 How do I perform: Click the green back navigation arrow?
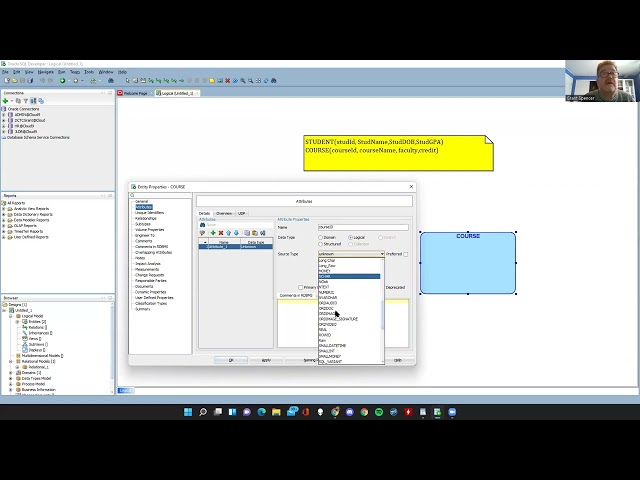(x=62, y=81)
